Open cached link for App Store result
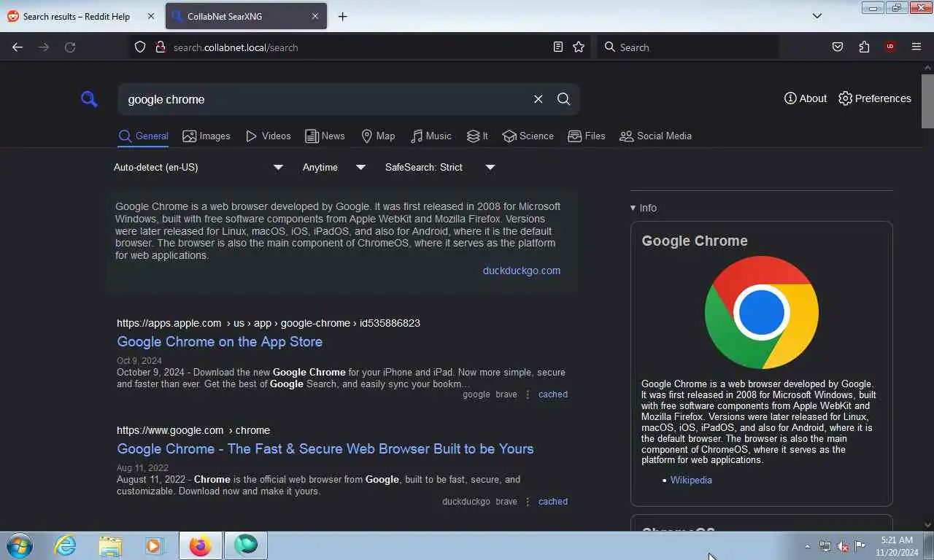Viewport: 934px width, 560px height. 553,394
